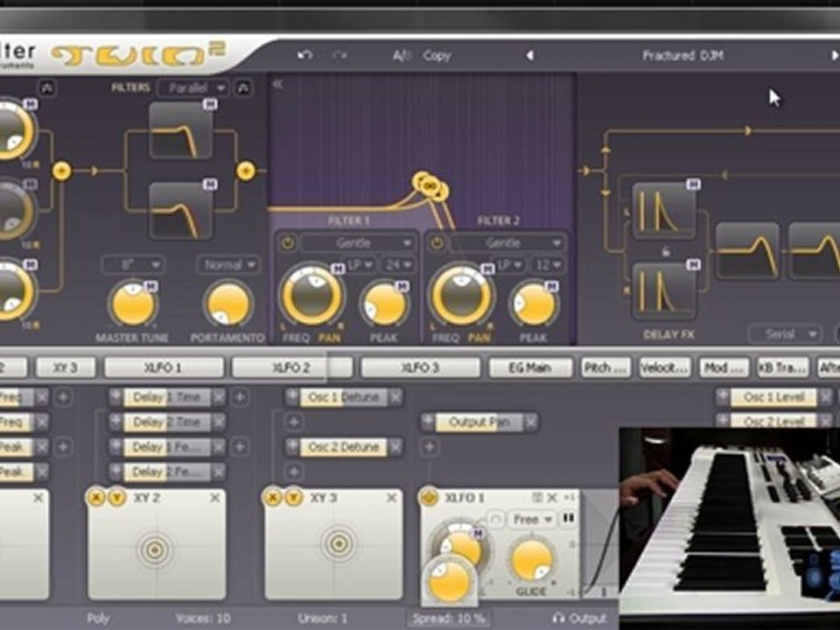Toggle the A/B comparison state
This screenshot has height=630, width=840.
pyautogui.click(x=402, y=55)
